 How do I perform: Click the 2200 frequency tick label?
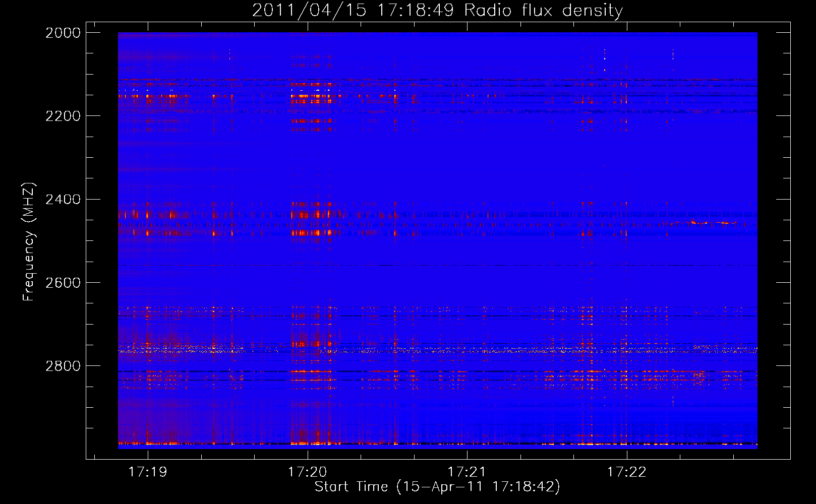click(63, 116)
